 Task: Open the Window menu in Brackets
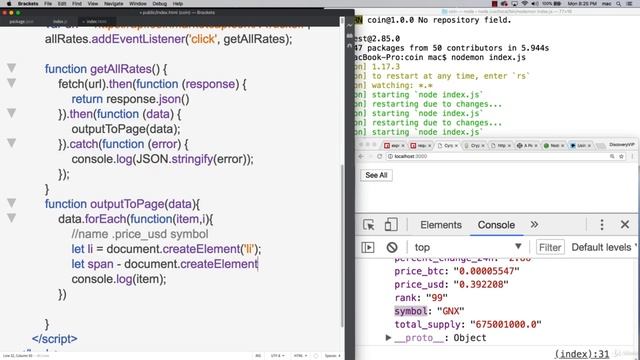point(138,4)
